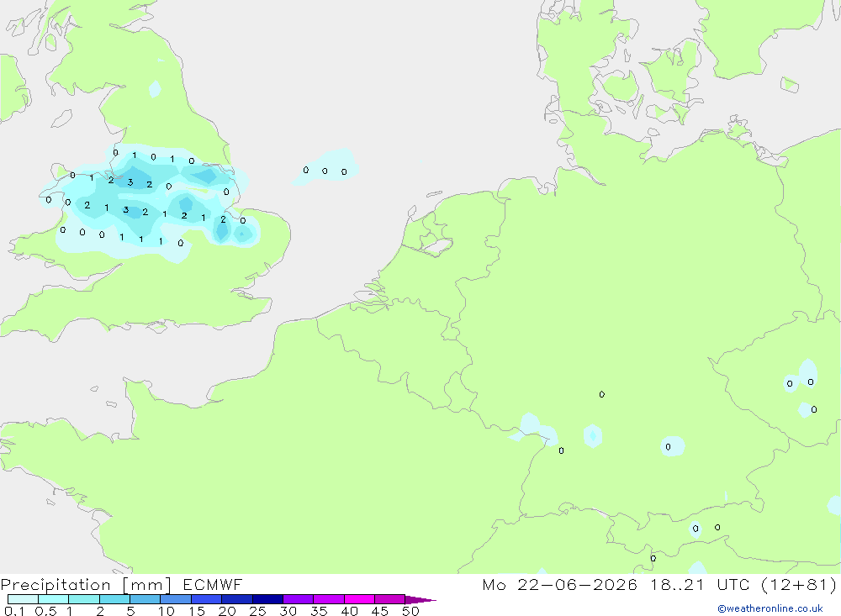Select the 30–35 mm purple legend swatch
841x616 pixels.
(298, 599)
